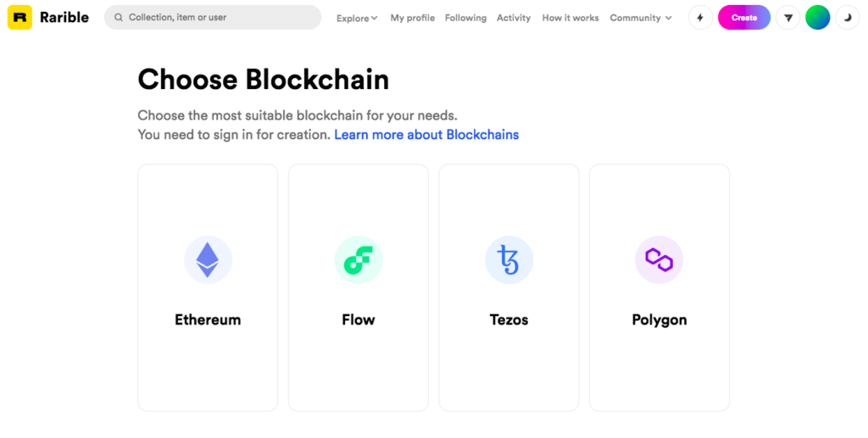Open Learn more about Blockchains link
868x438 pixels.
(x=426, y=135)
